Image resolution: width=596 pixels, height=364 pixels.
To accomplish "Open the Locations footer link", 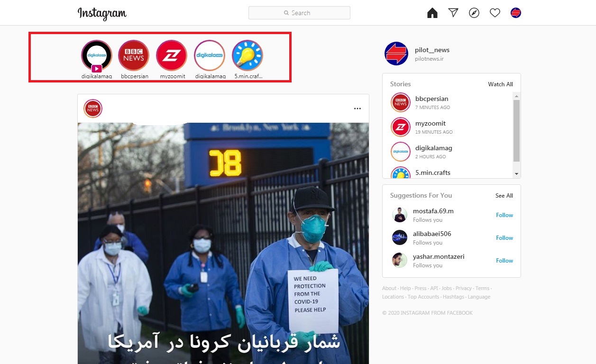I will click(x=393, y=297).
